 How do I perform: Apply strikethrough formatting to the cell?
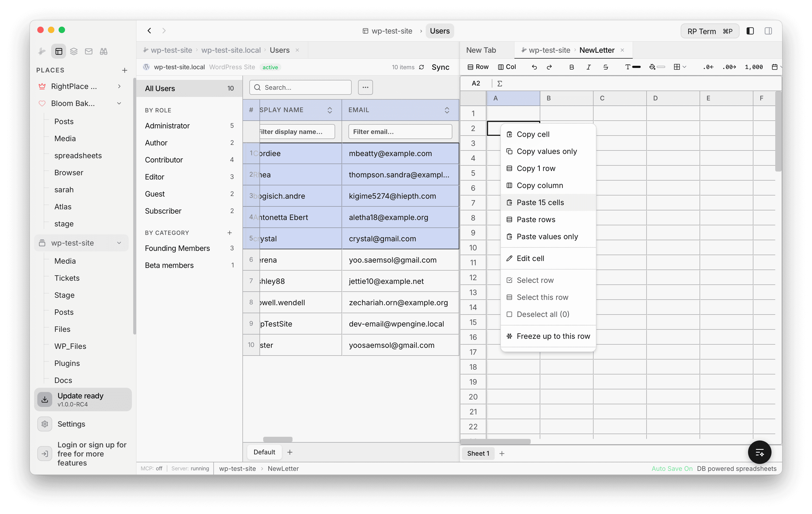point(606,67)
